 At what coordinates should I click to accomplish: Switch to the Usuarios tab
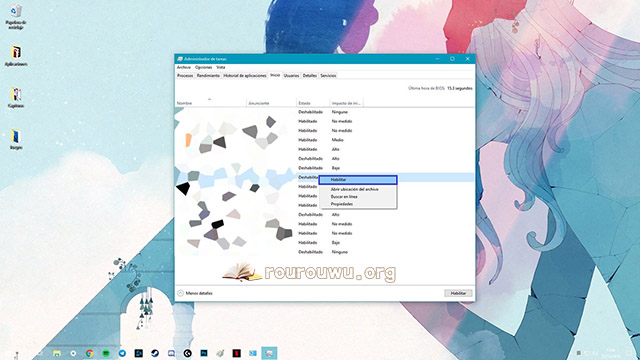pos(291,76)
